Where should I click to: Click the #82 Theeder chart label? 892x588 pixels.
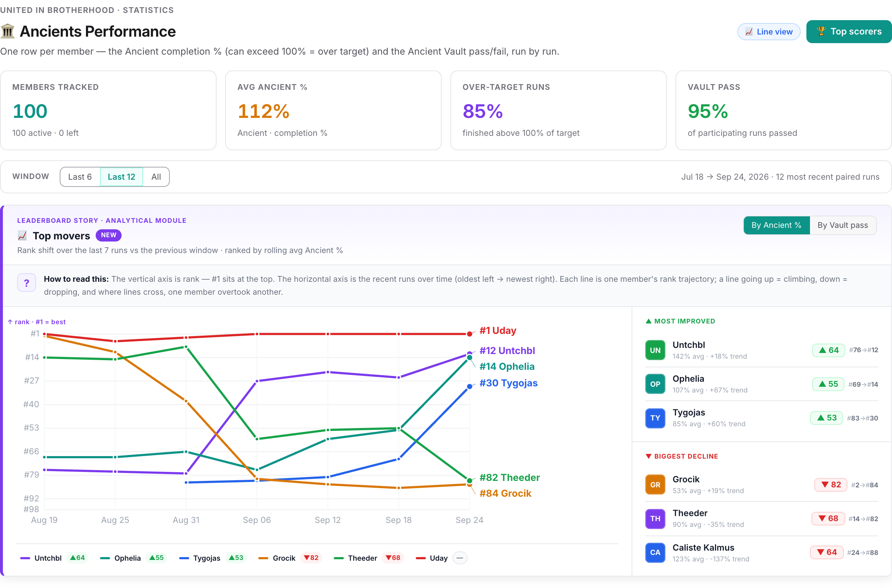click(510, 477)
